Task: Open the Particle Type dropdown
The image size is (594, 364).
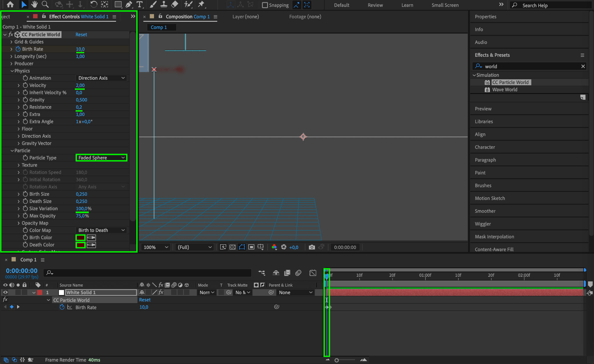Action: (x=101, y=158)
